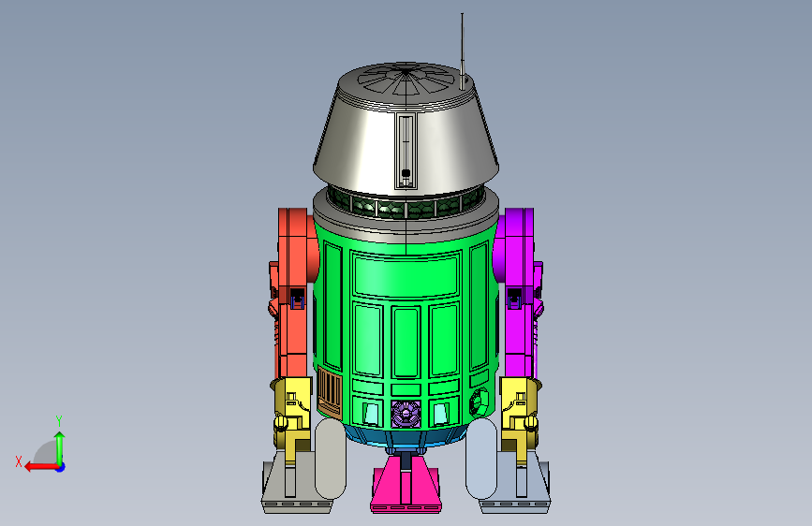Select the purple circular port on the body

click(406, 413)
